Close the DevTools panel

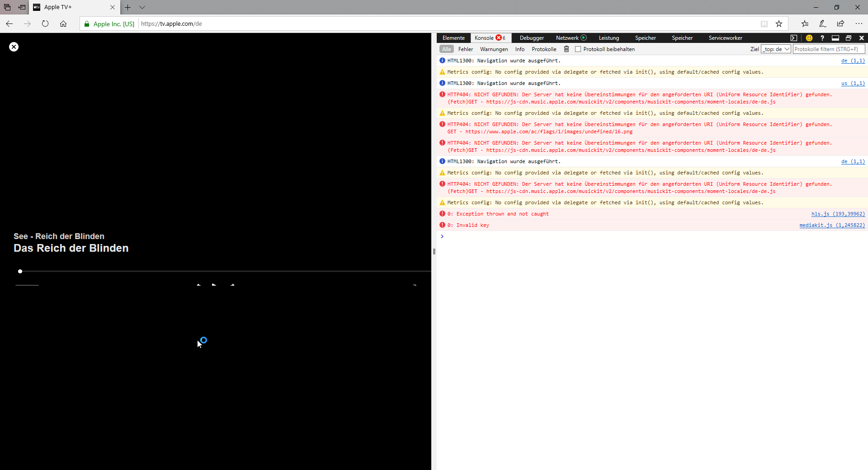862,38
